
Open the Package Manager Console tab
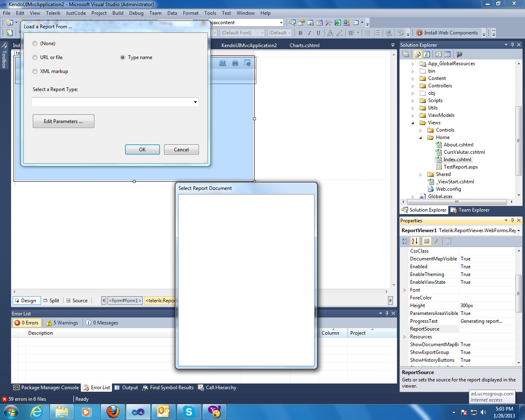point(46,388)
